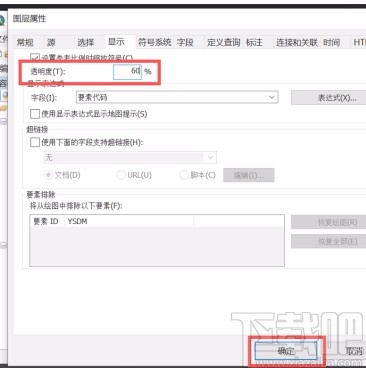This screenshot has height=368, width=366.
Task: Enable 使用显示表达式显示地图提示 checkbox
Action: click(x=35, y=114)
